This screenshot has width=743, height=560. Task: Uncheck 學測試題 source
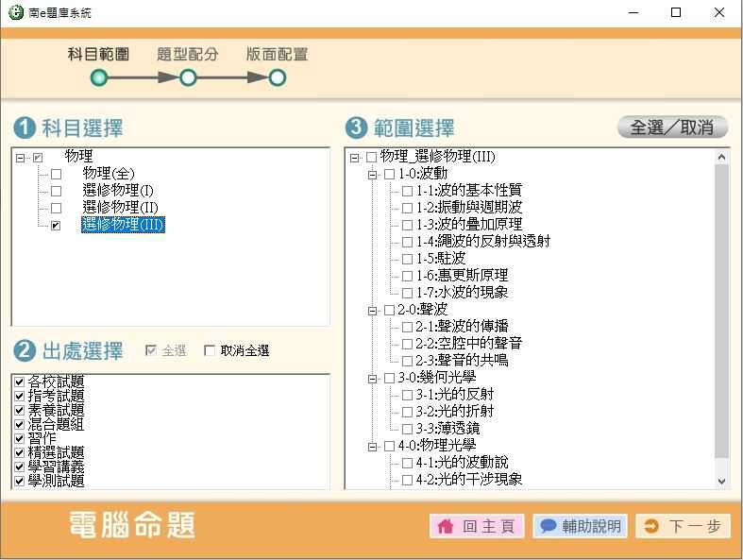click(x=19, y=481)
